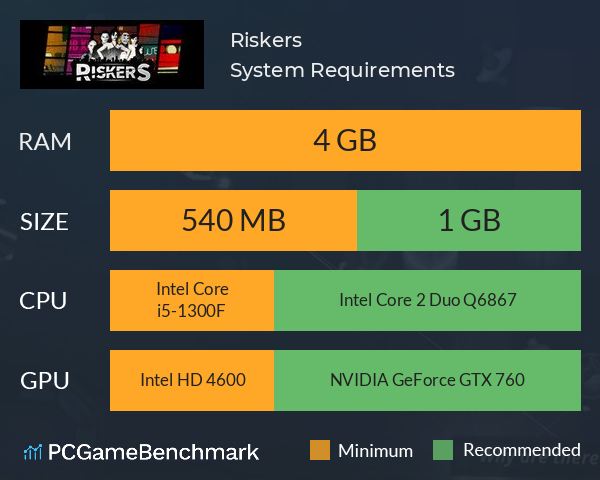
Task: Click the System Requirements heading
Action: [342, 70]
